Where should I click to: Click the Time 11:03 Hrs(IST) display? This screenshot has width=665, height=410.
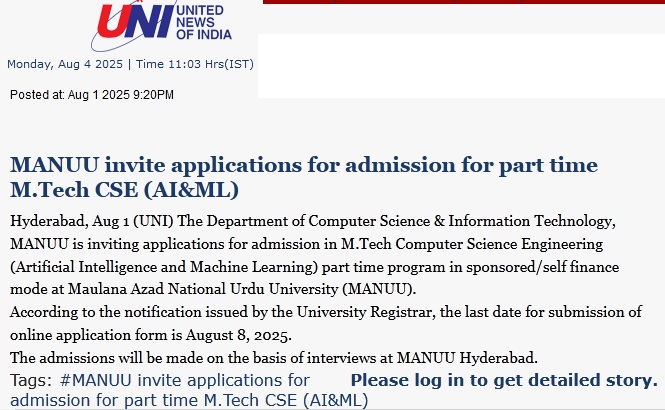[x=195, y=64]
